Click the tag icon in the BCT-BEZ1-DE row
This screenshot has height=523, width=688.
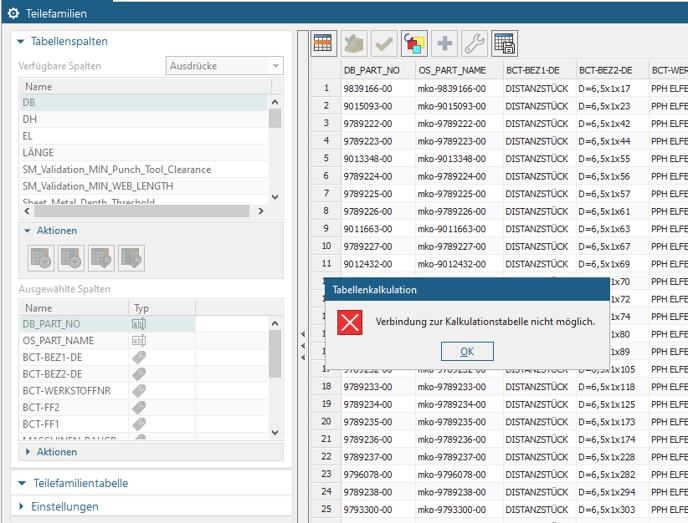pyautogui.click(x=139, y=357)
